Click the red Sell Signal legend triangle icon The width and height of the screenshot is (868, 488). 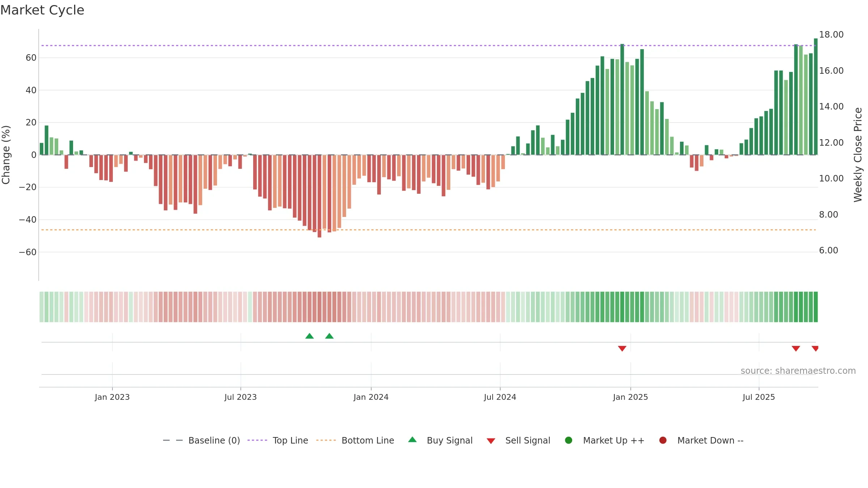491,441
